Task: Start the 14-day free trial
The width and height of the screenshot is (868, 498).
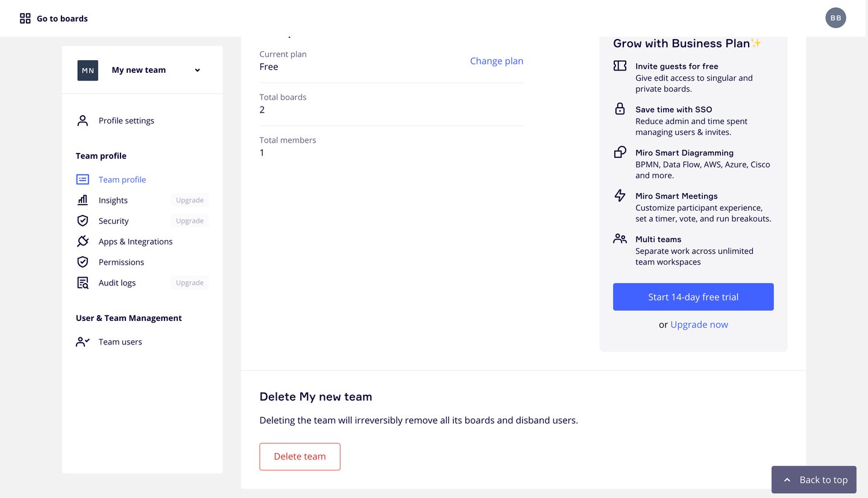Action: click(693, 297)
